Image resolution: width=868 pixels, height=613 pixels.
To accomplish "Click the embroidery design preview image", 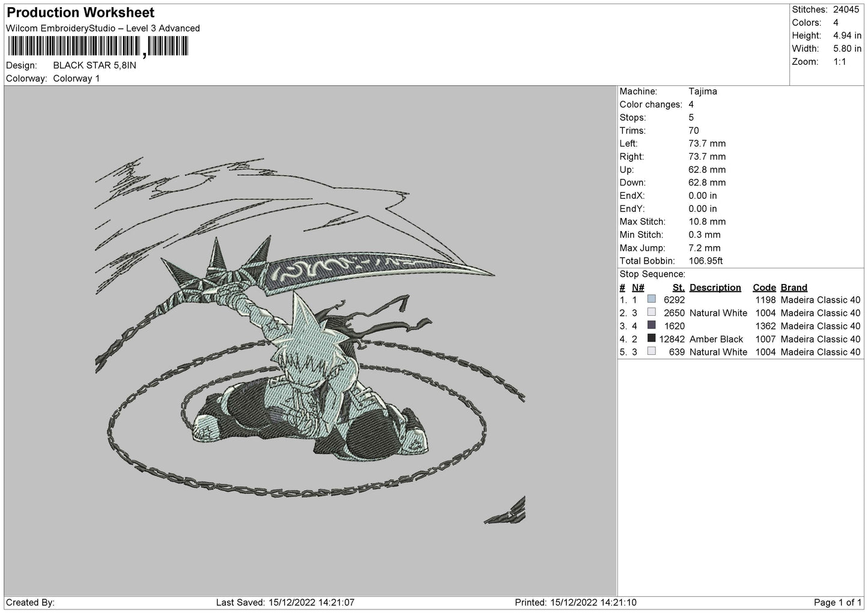I will (x=310, y=340).
